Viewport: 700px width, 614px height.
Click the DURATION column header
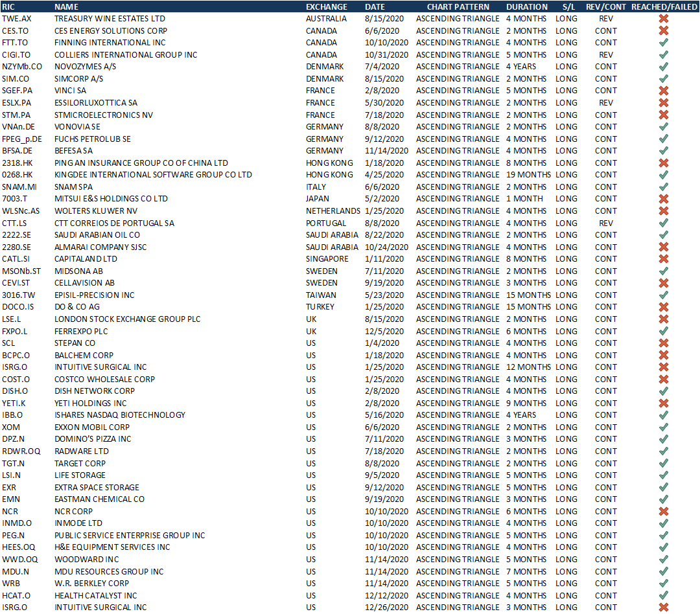[x=527, y=6]
